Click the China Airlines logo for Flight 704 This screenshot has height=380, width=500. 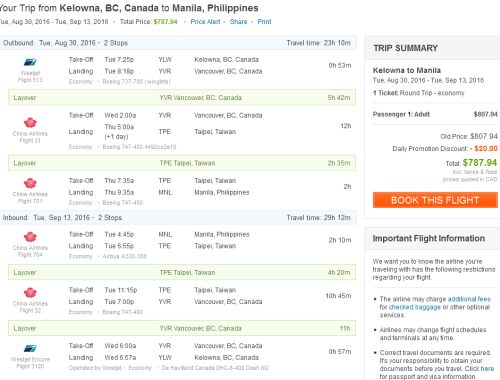30,237
